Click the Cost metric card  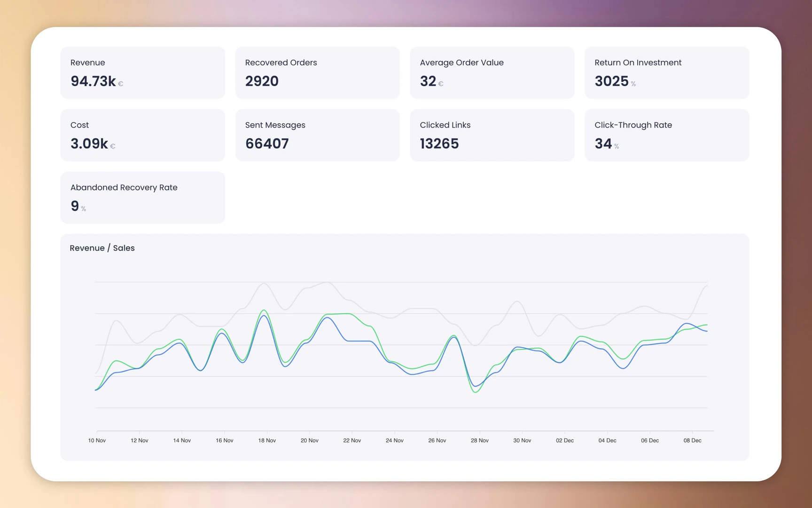[x=142, y=135]
